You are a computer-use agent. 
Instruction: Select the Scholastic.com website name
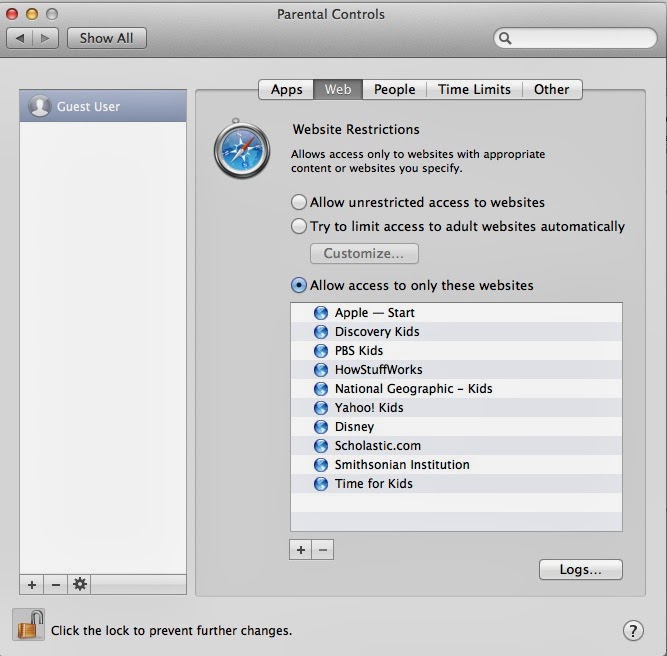point(378,446)
